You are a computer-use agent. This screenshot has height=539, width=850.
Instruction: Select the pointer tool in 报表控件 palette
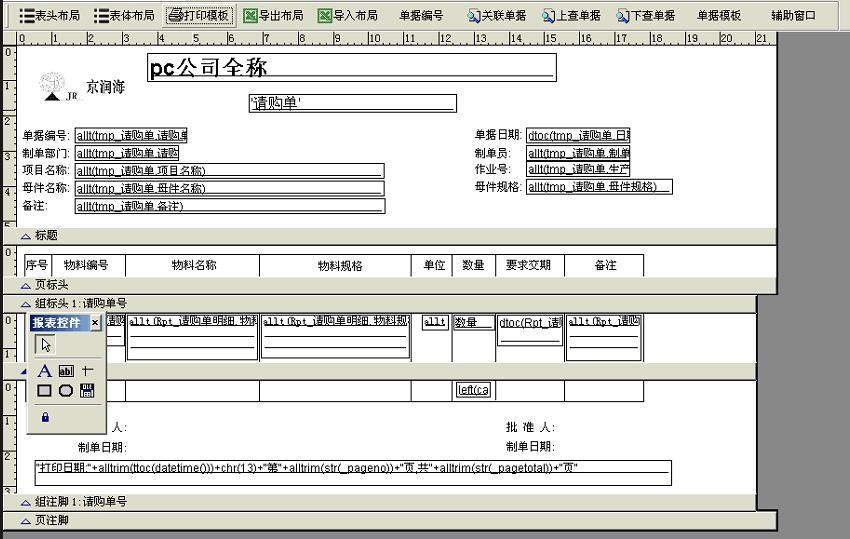tap(45, 345)
